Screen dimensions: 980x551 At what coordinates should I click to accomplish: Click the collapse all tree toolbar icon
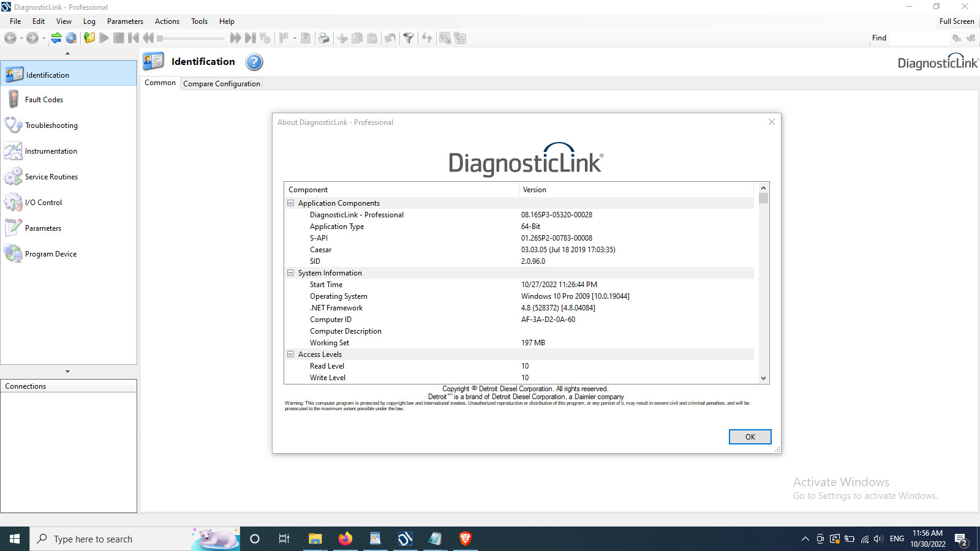pyautogui.click(x=460, y=38)
